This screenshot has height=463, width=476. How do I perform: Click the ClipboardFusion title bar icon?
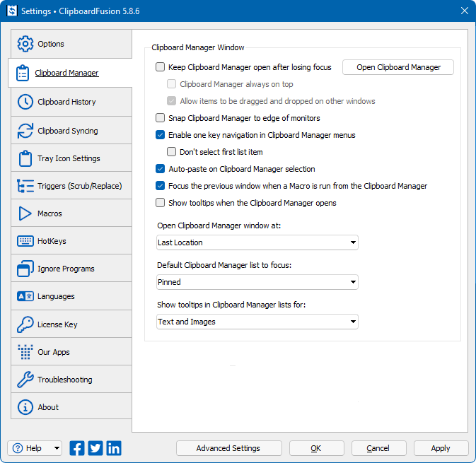point(12,11)
